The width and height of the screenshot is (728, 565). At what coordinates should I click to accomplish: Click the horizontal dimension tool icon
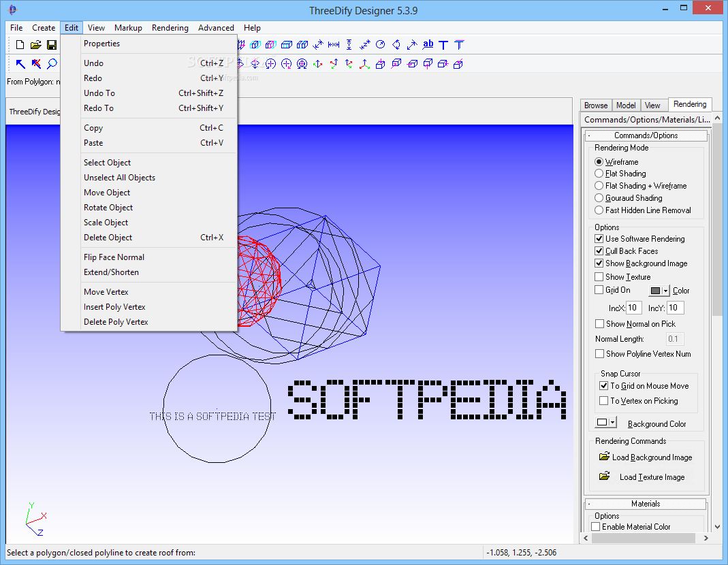[x=334, y=44]
